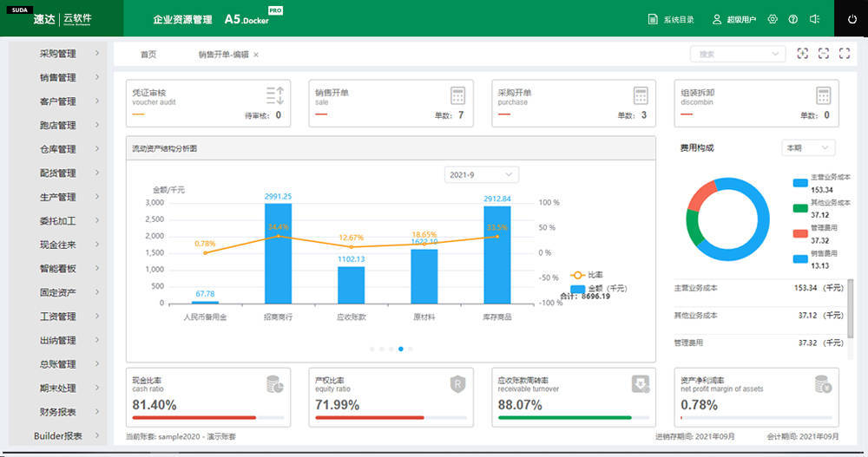Screen dimensions: 868x457
Task: Click the calculator icon on 销售开单 card
Action: pos(457,95)
